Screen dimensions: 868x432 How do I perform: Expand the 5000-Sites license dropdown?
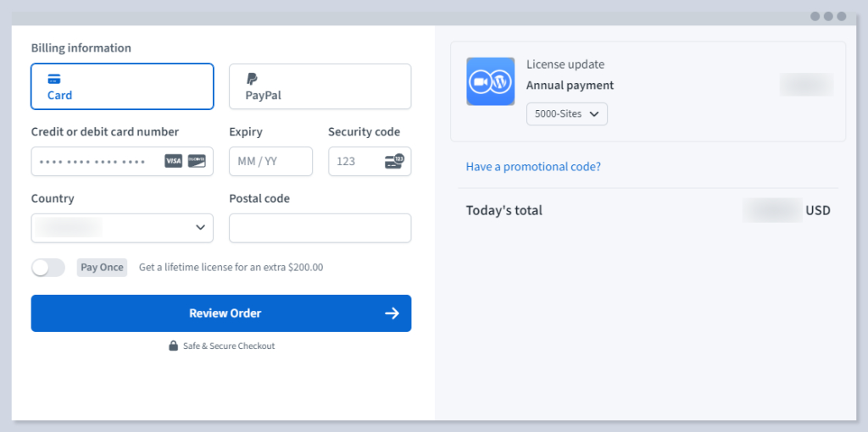[x=566, y=114]
